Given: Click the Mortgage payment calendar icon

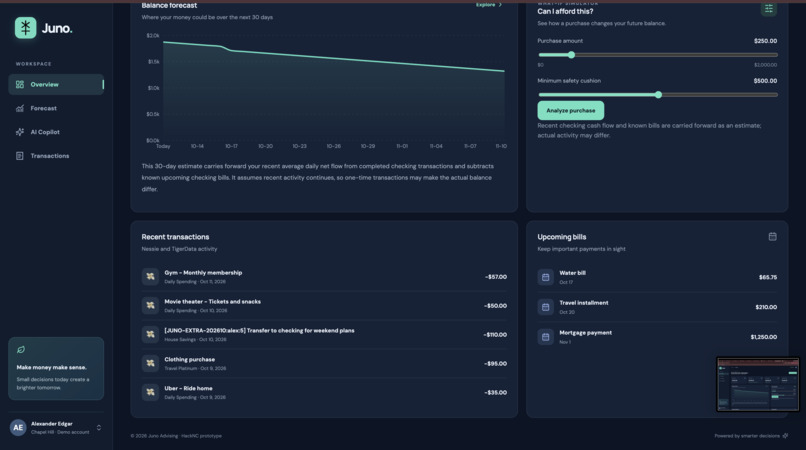Looking at the screenshot, I should 545,337.
